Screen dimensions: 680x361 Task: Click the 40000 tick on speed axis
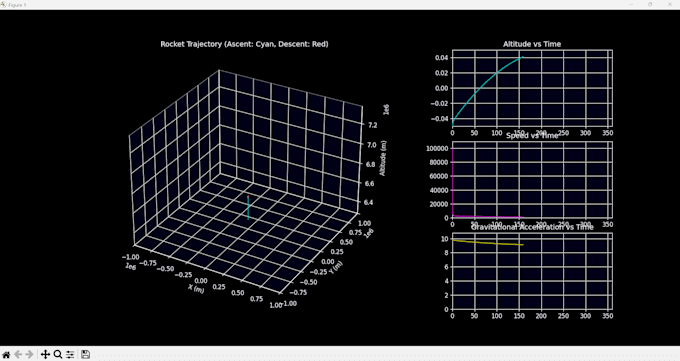438,190
